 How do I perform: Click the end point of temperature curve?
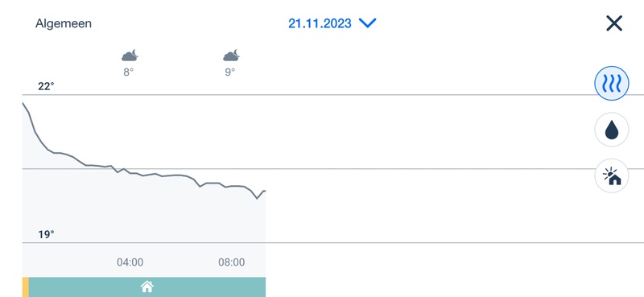click(265, 191)
